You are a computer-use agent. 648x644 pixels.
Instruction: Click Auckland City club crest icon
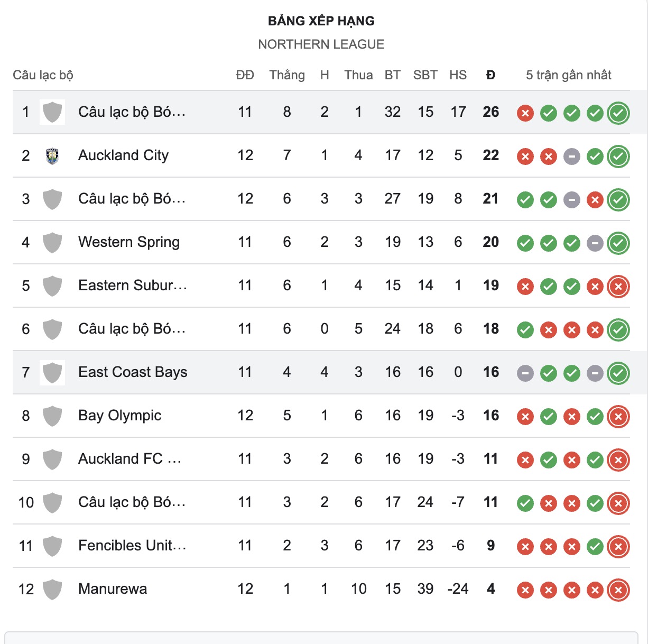[x=52, y=155]
